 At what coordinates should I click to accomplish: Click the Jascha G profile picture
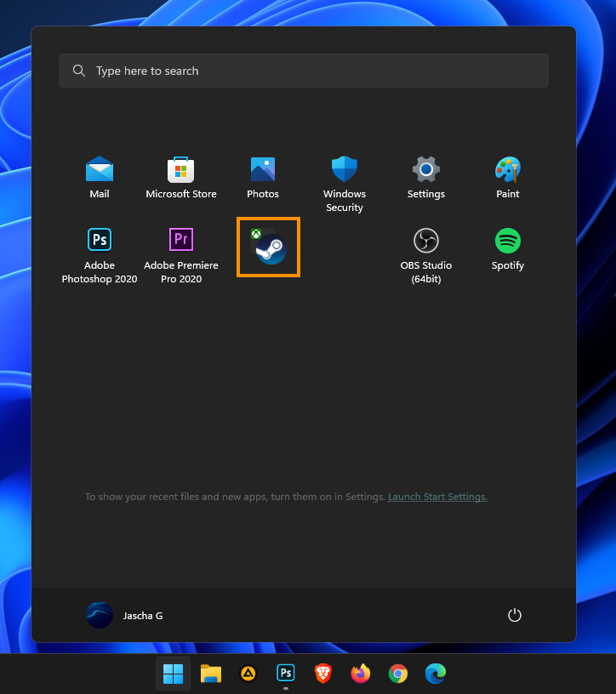100,615
